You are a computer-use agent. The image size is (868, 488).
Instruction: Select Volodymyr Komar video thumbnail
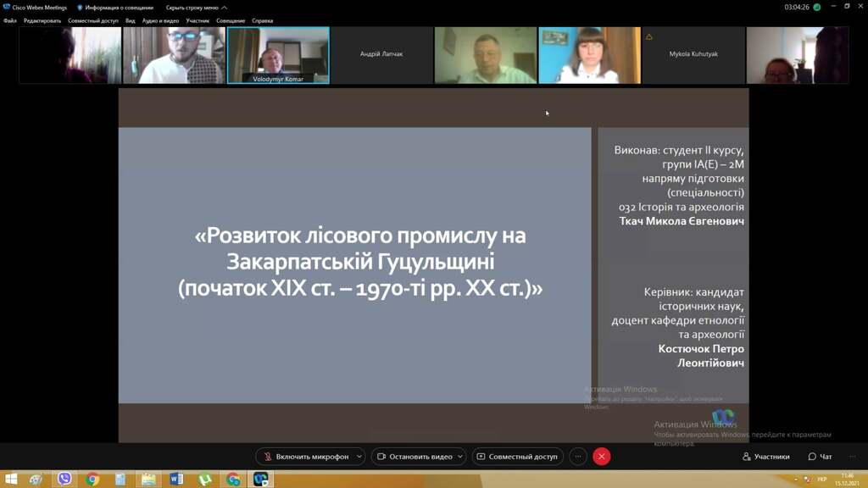(x=278, y=55)
